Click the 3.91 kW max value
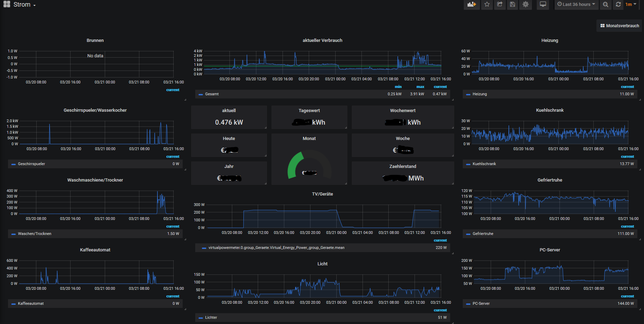This screenshot has height=324, width=644. (417, 94)
